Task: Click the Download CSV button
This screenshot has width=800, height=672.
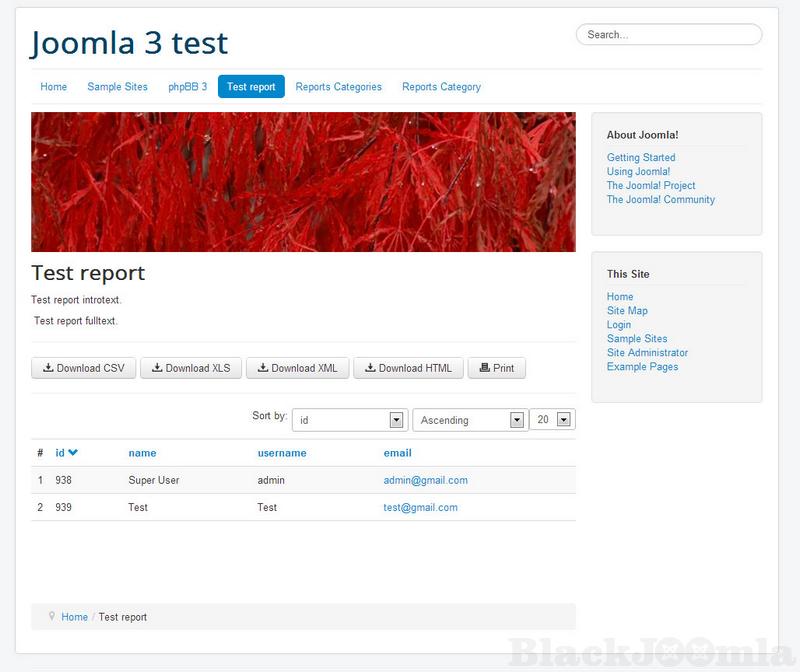Action: click(83, 368)
